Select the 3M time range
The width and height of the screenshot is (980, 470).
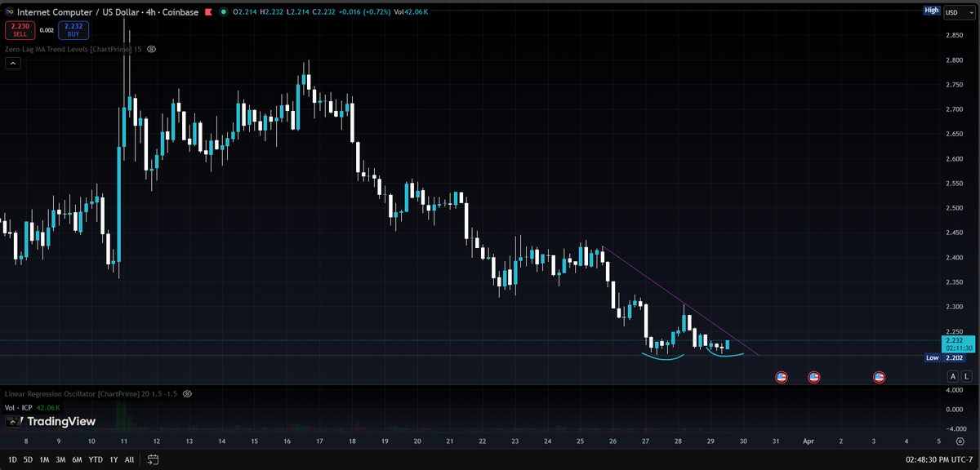pyautogui.click(x=60, y=459)
